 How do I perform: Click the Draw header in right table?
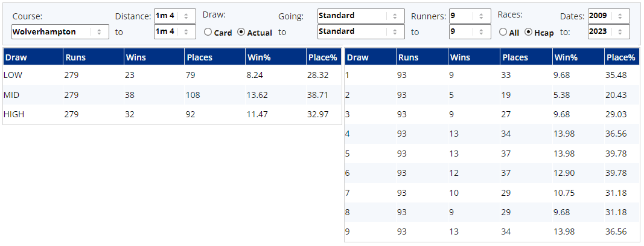tap(358, 58)
